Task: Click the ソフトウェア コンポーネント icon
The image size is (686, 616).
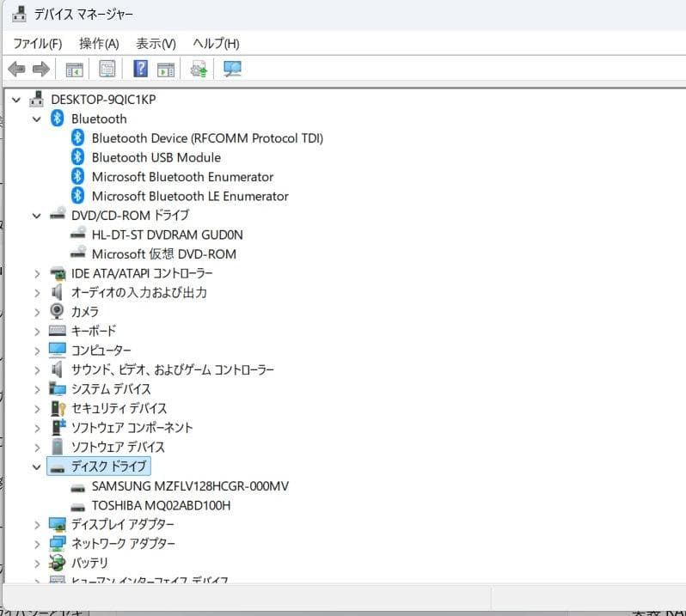Action: 58,427
